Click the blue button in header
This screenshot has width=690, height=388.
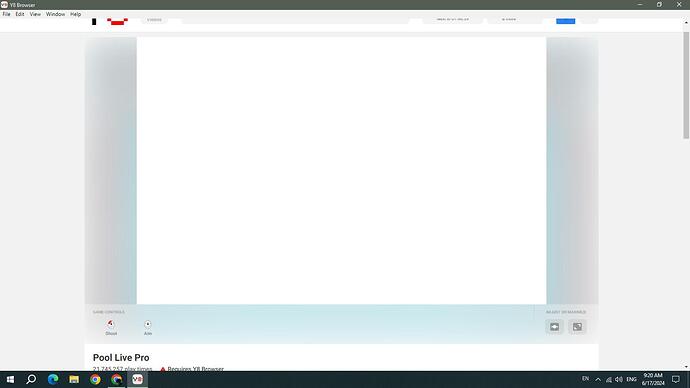point(565,21)
